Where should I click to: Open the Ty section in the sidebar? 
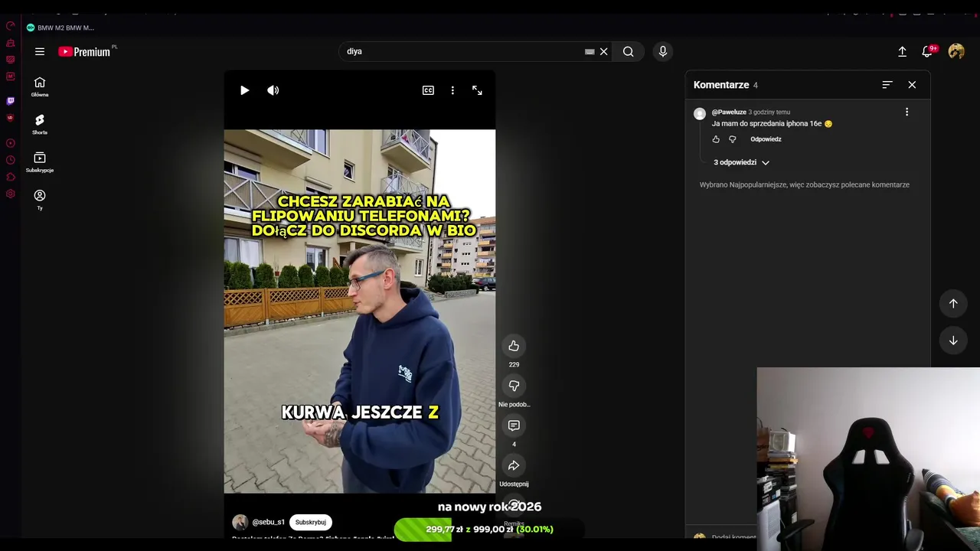coord(40,200)
